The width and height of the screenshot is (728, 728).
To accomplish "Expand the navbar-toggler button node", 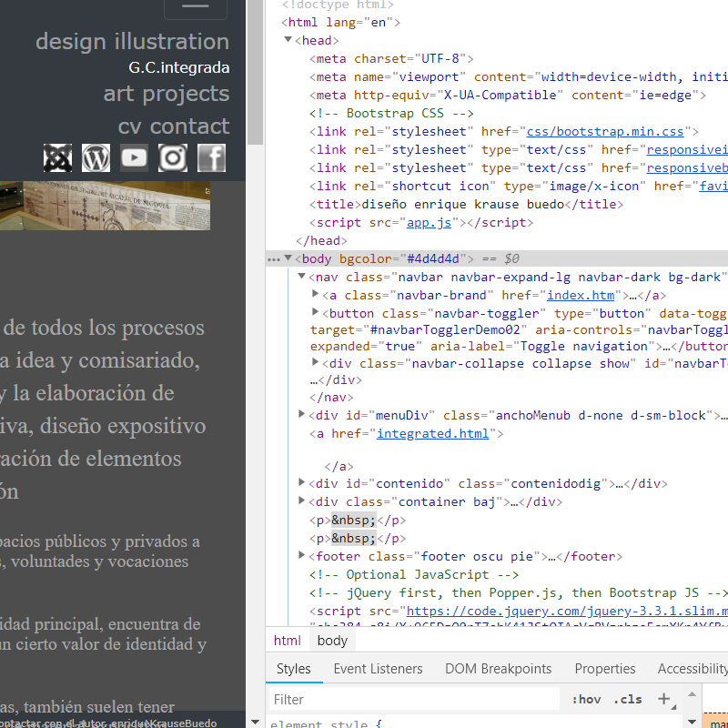I will pos(315,312).
